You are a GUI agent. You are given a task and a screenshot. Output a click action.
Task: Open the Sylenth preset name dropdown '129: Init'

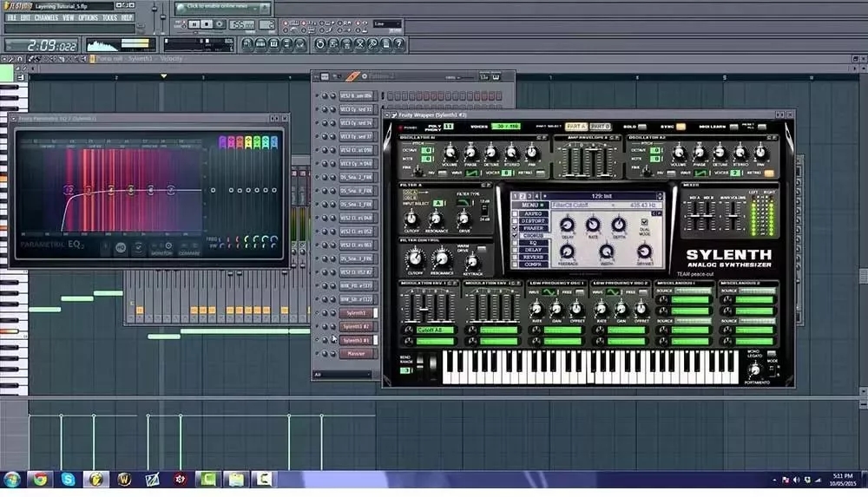[603, 195]
